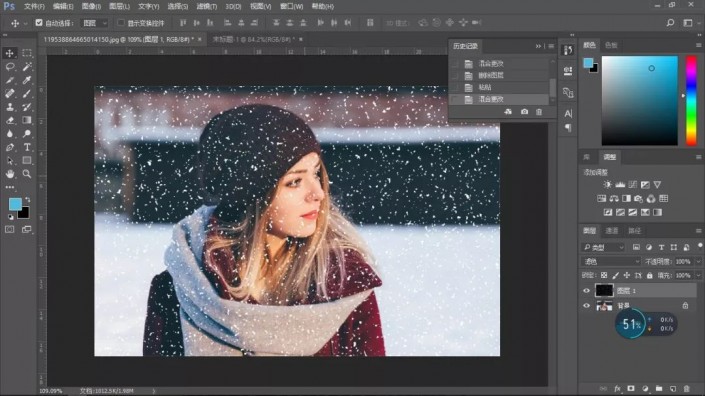This screenshot has height=396, width=705.
Task: Switch to the Channels tab in layers panel
Action: (x=611, y=231)
